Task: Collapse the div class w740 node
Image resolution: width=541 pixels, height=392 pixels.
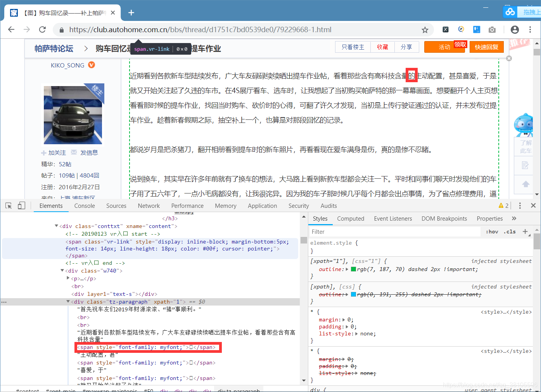Action: click(62, 271)
